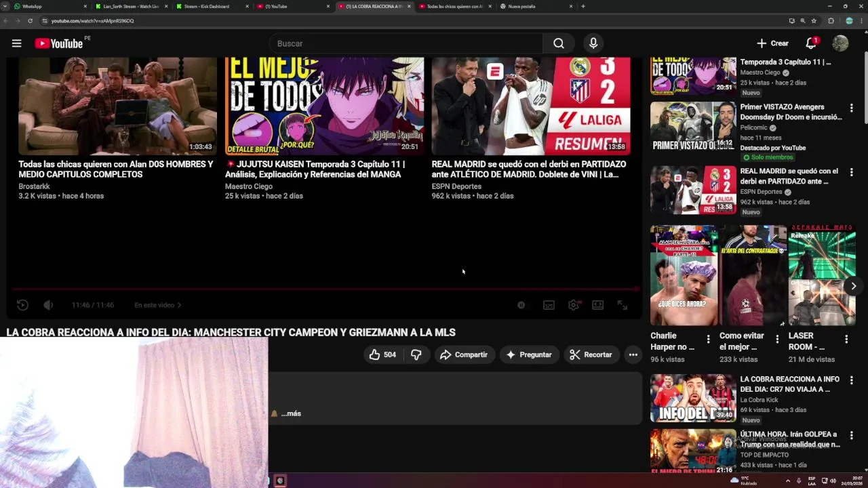This screenshot has width=868, height=488.
Task: Open a new browser tab with plus
Action: pyautogui.click(x=583, y=6)
